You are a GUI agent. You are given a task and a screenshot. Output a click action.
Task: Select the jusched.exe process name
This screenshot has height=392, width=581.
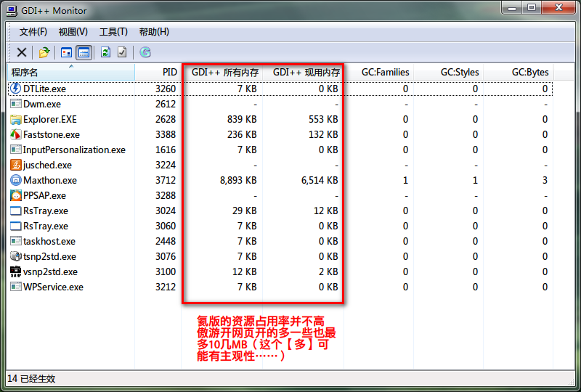(47, 166)
